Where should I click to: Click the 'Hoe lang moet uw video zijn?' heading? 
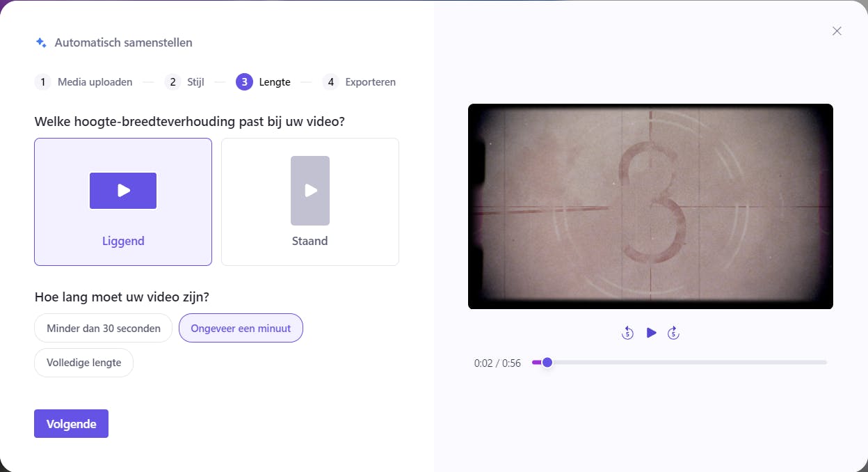pos(122,297)
